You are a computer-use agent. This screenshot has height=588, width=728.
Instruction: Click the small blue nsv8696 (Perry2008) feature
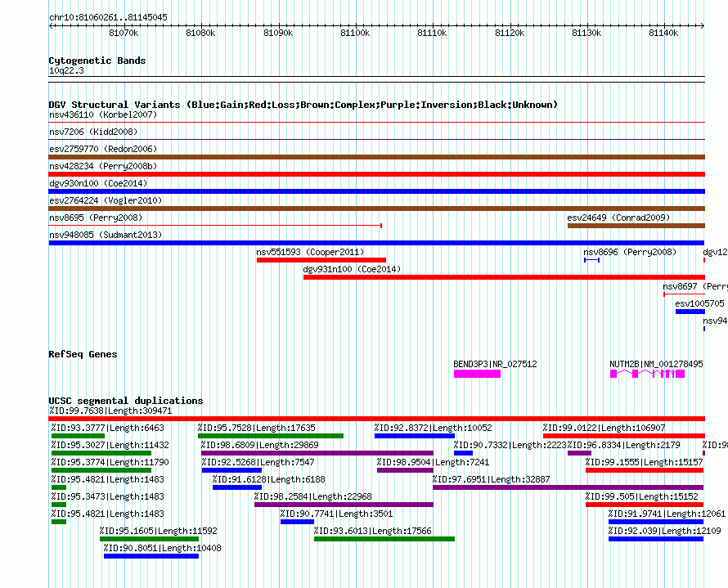pyautogui.click(x=591, y=260)
